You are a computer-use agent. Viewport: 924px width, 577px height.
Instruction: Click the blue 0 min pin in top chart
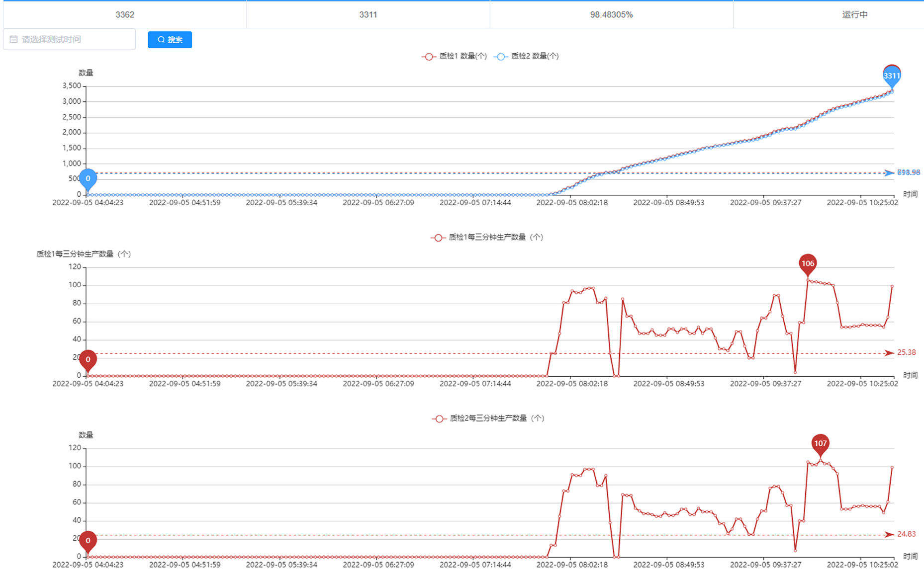pyautogui.click(x=88, y=179)
